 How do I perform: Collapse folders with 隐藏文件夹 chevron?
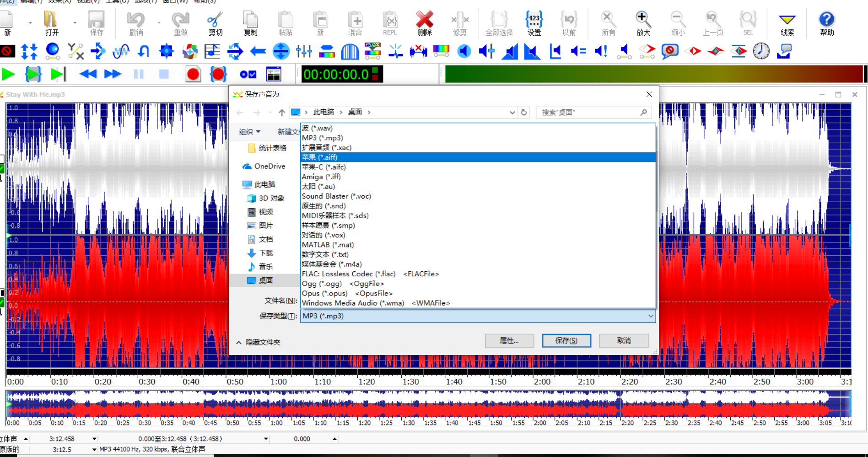coord(239,342)
